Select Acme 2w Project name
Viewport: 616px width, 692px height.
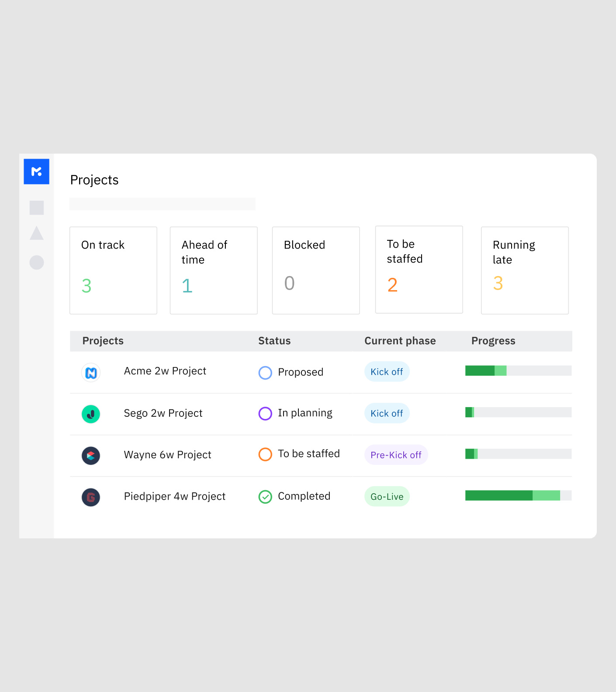165,371
